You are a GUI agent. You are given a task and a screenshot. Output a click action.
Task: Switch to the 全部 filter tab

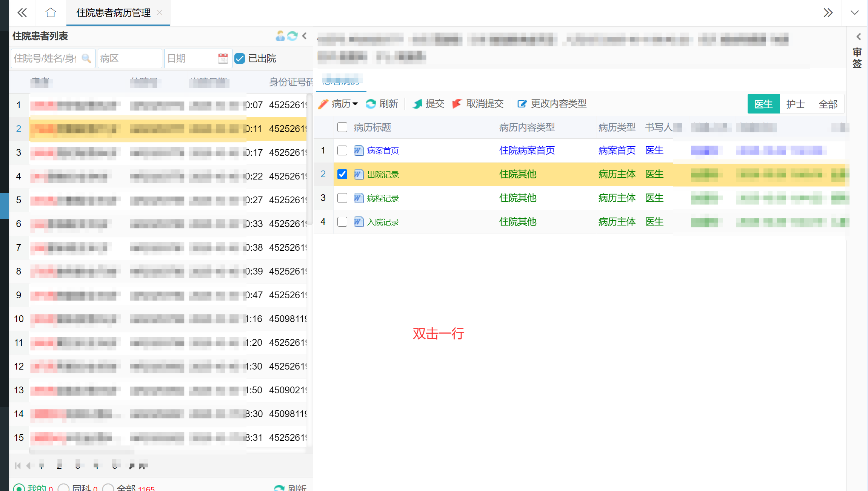(x=828, y=104)
